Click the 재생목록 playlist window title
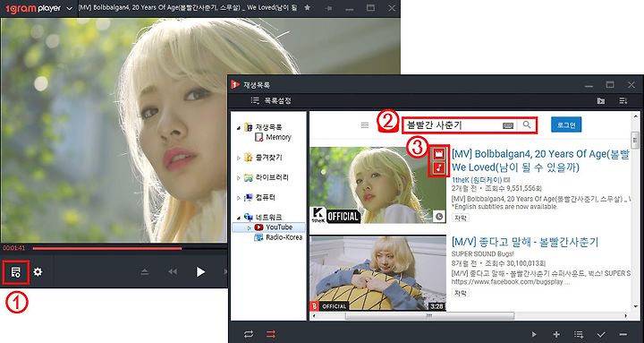644x343 pixels. 257,85
